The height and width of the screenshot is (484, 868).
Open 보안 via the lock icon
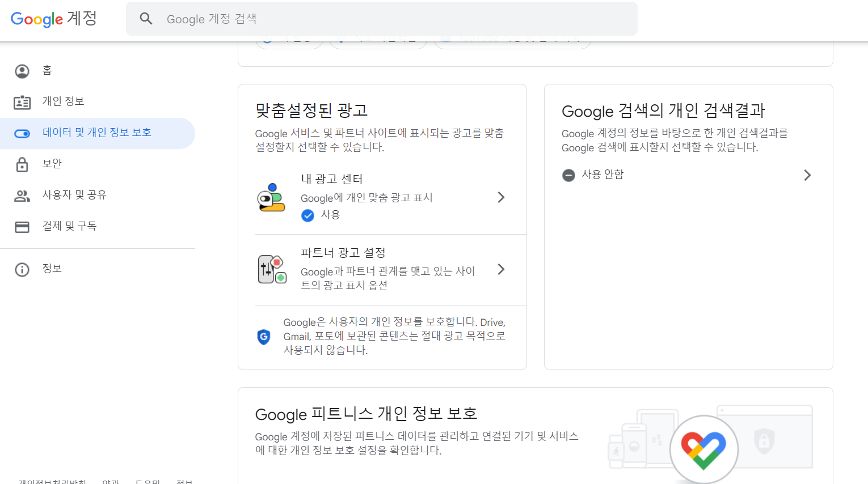tap(22, 164)
